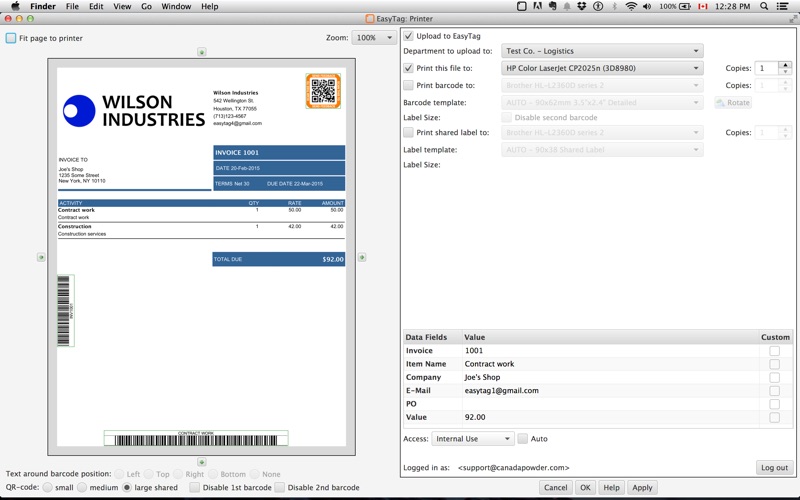This screenshot has height=500, width=800.
Task: Click the Apply button
Action: point(642,487)
